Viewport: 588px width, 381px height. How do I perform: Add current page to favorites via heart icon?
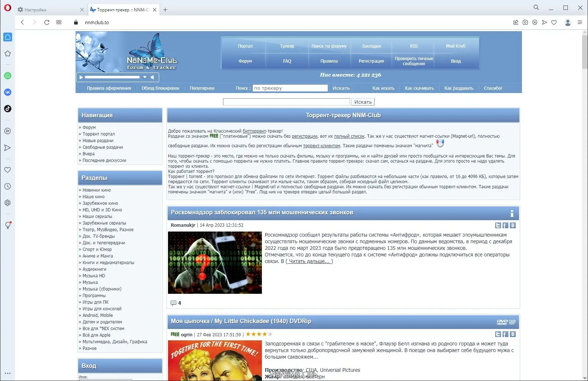click(554, 22)
